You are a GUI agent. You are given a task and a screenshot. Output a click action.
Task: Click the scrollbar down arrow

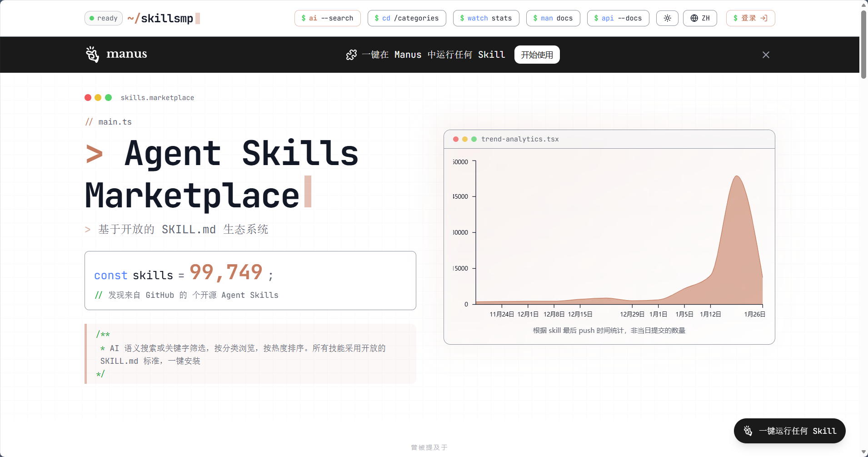click(x=863, y=452)
